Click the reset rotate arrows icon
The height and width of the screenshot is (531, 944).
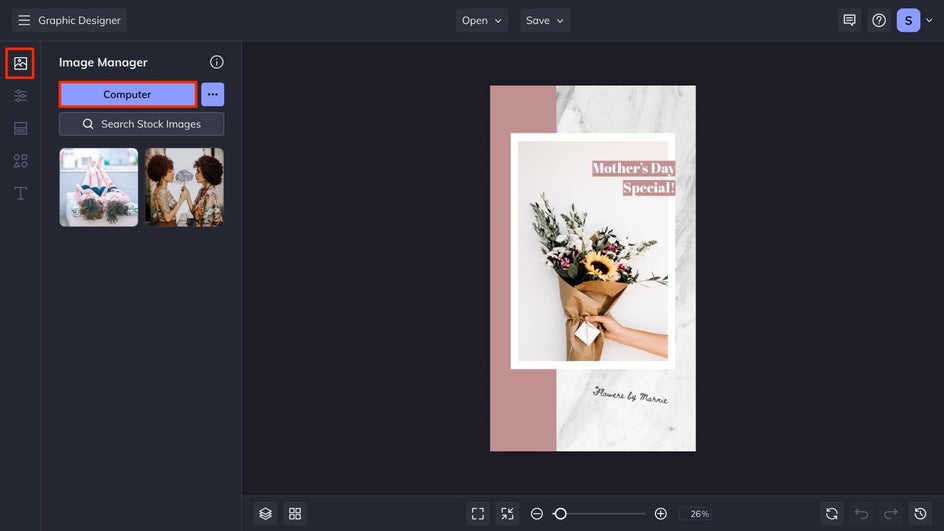[832, 514]
